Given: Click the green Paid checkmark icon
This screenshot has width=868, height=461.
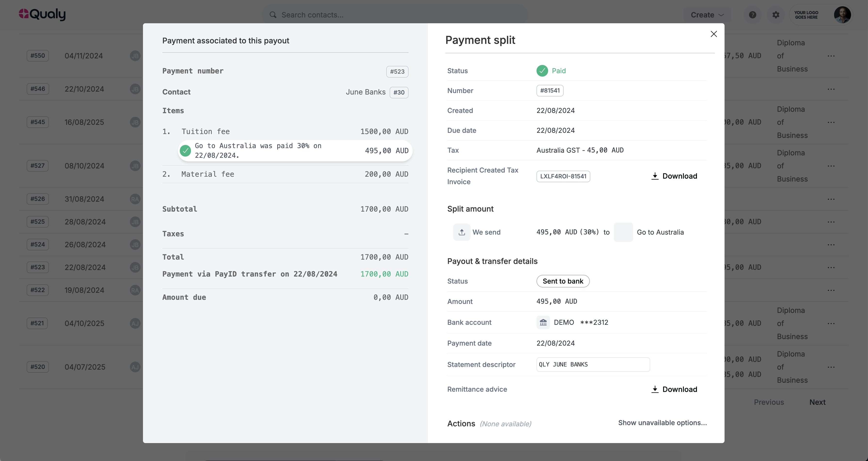Looking at the screenshot, I should click(x=542, y=71).
